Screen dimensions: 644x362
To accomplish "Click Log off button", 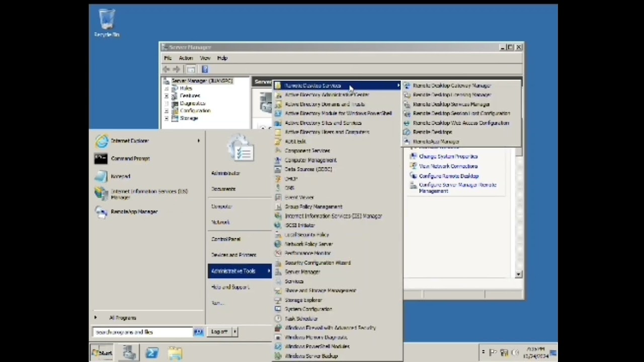I will (x=219, y=332).
